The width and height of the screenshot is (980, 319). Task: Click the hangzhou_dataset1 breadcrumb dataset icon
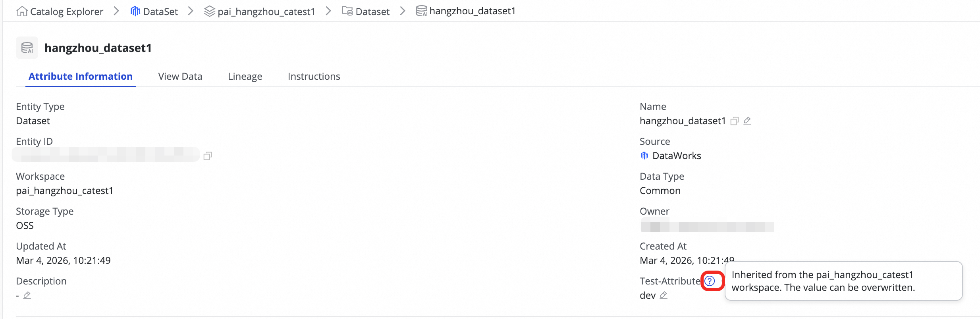coord(421,11)
